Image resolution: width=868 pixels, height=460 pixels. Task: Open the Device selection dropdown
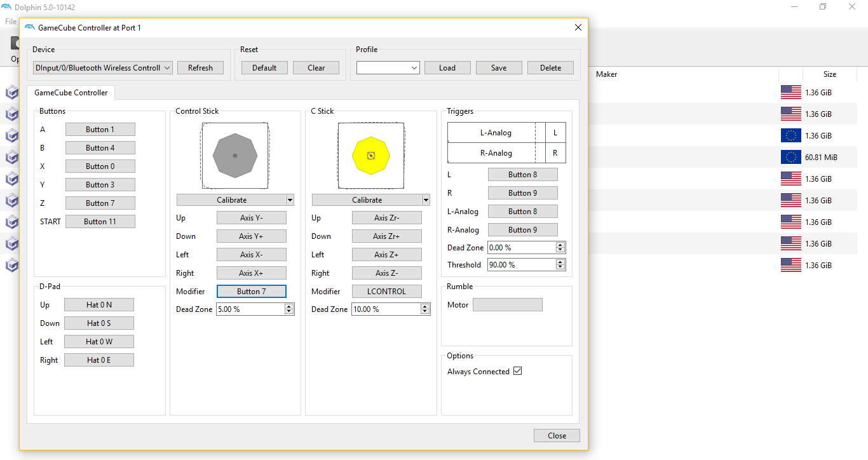coord(103,67)
